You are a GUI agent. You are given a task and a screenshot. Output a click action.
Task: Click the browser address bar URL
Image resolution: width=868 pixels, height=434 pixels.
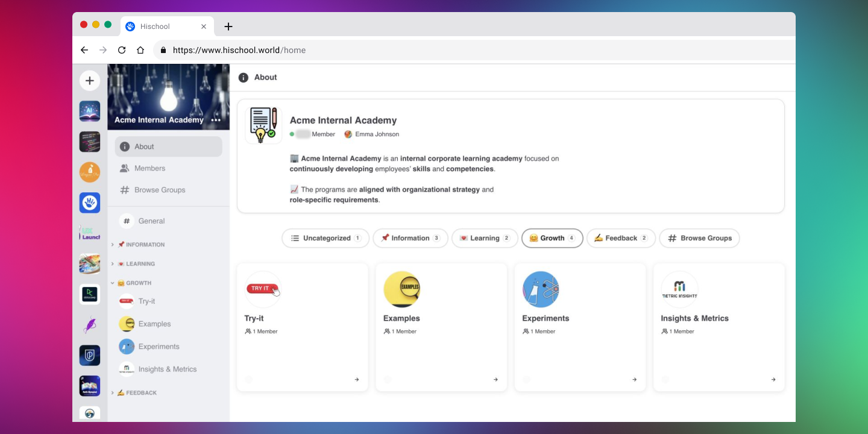239,50
